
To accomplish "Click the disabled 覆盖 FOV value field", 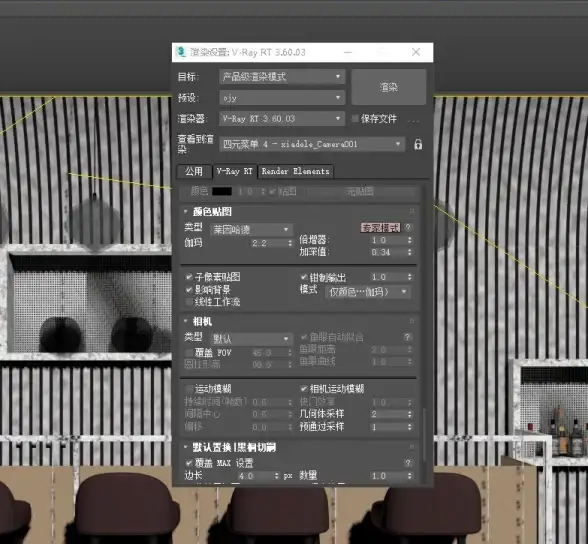I will tap(269, 353).
